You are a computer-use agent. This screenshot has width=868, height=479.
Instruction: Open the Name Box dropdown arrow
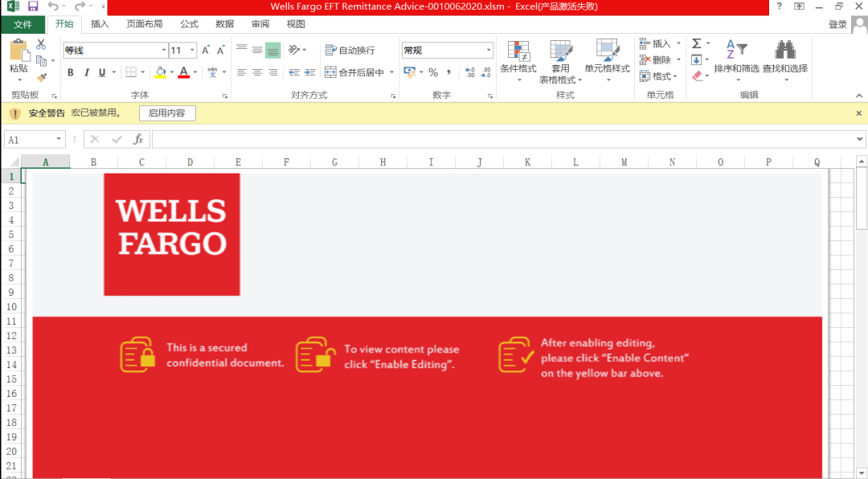click(59, 139)
